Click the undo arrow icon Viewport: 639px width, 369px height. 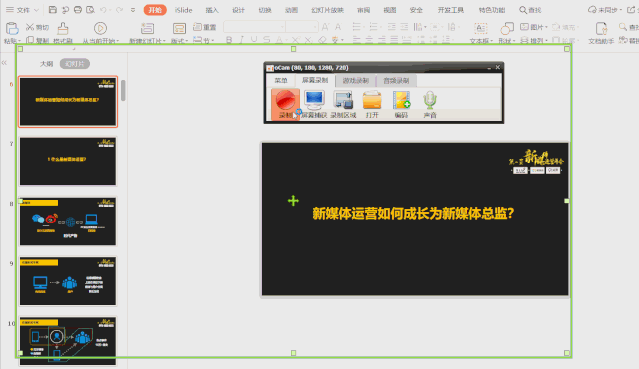click(x=103, y=9)
